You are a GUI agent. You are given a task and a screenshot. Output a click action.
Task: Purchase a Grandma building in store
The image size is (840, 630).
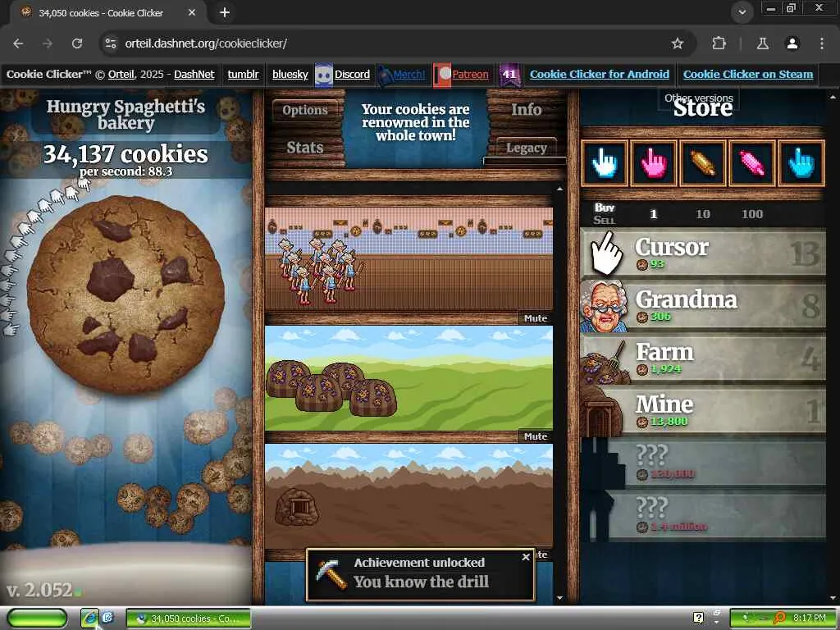(703, 305)
